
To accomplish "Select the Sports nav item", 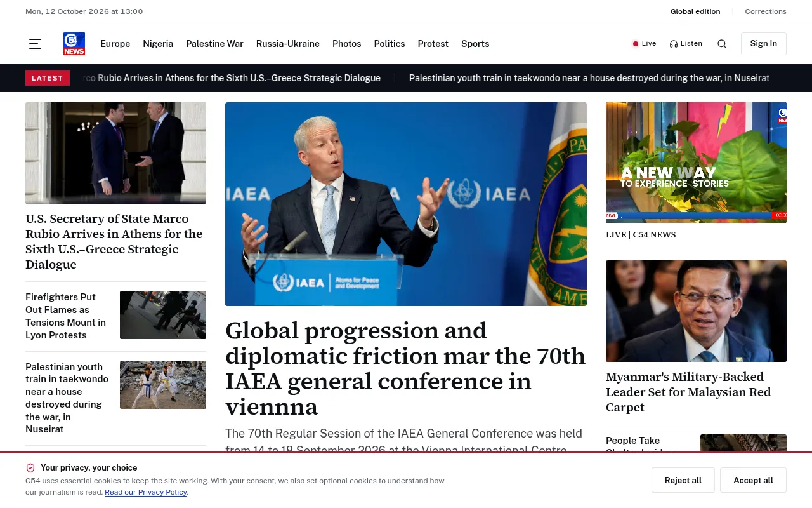I will point(475,44).
